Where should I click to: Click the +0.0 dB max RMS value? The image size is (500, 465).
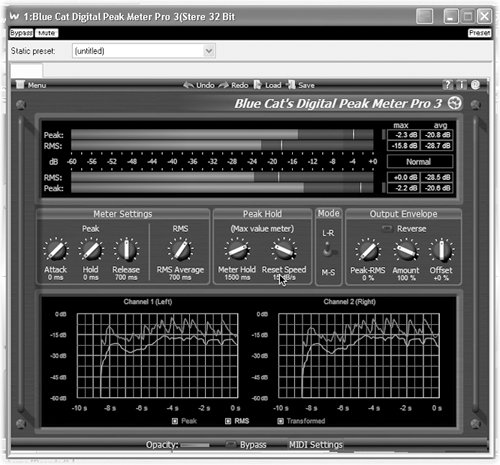point(404,177)
